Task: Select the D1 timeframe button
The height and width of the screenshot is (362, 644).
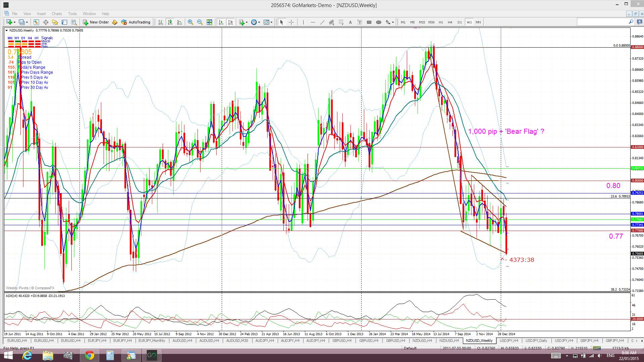Action: pyautogui.click(x=460, y=22)
